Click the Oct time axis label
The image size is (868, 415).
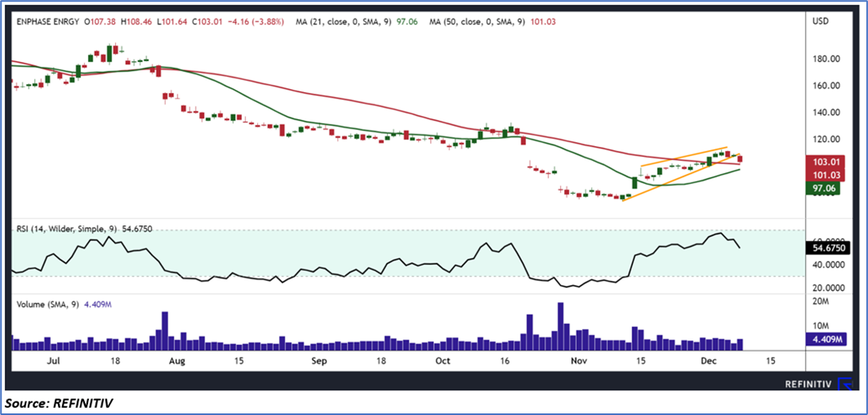coord(442,361)
